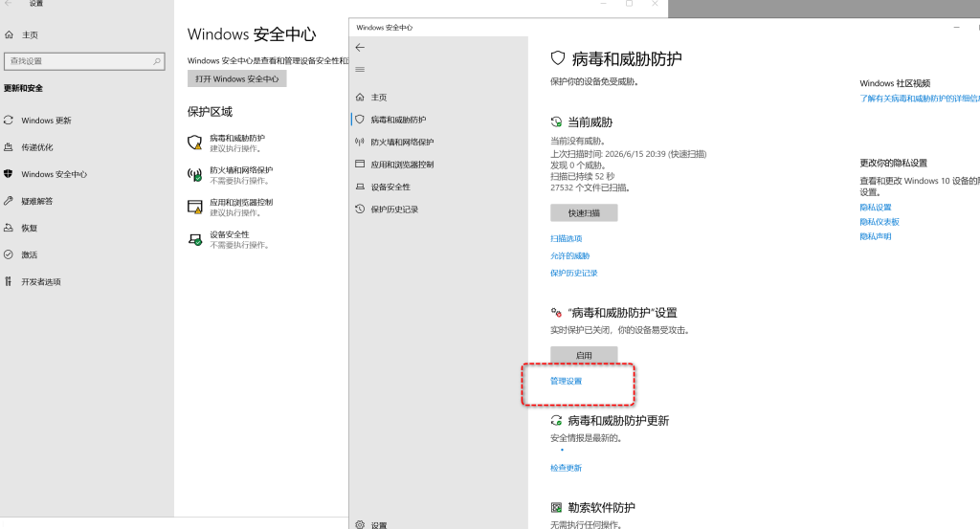980x529 pixels.
Task: Click the 查找设置 search field
Action: 84,61
